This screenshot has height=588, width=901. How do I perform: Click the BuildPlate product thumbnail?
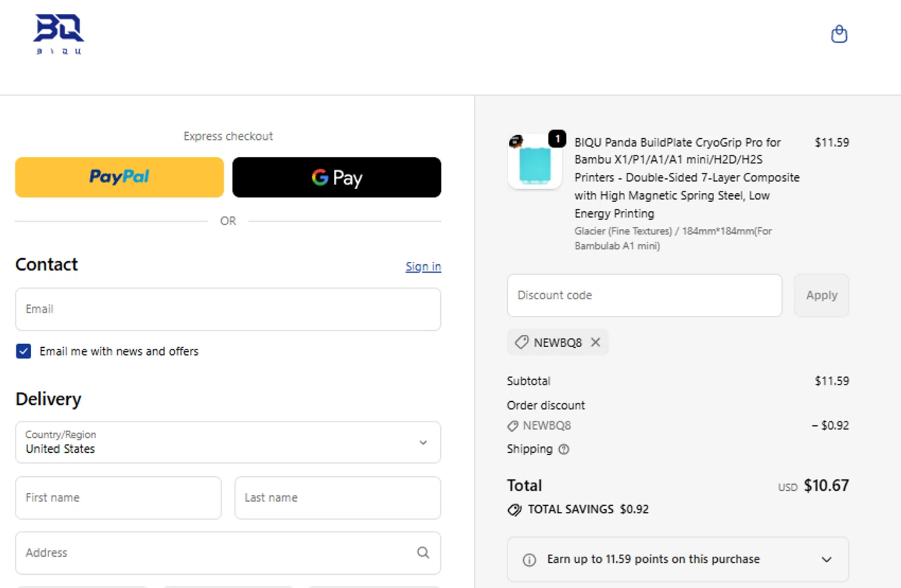(535, 162)
